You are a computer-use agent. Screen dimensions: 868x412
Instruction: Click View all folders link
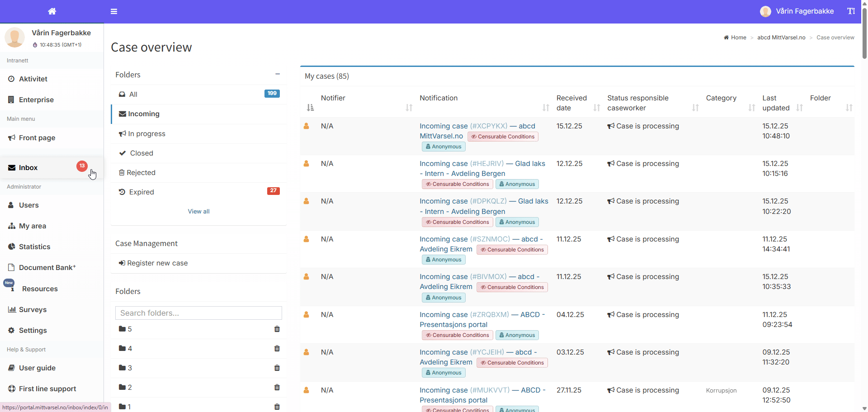198,212
